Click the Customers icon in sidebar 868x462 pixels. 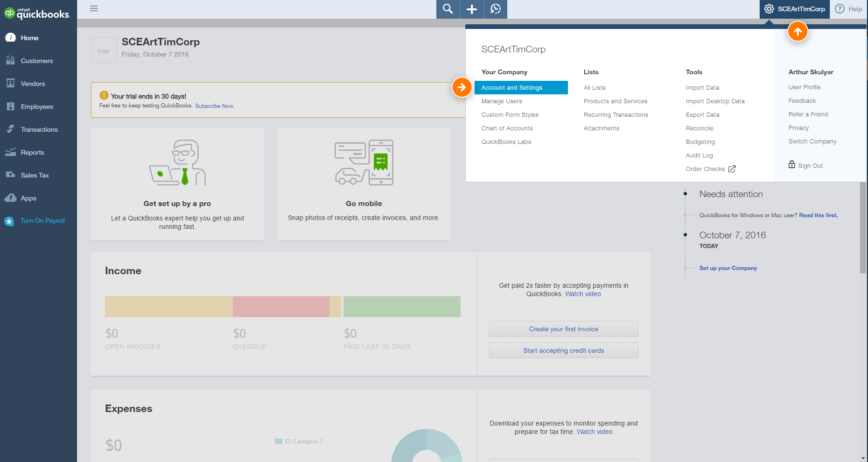[x=10, y=61]
